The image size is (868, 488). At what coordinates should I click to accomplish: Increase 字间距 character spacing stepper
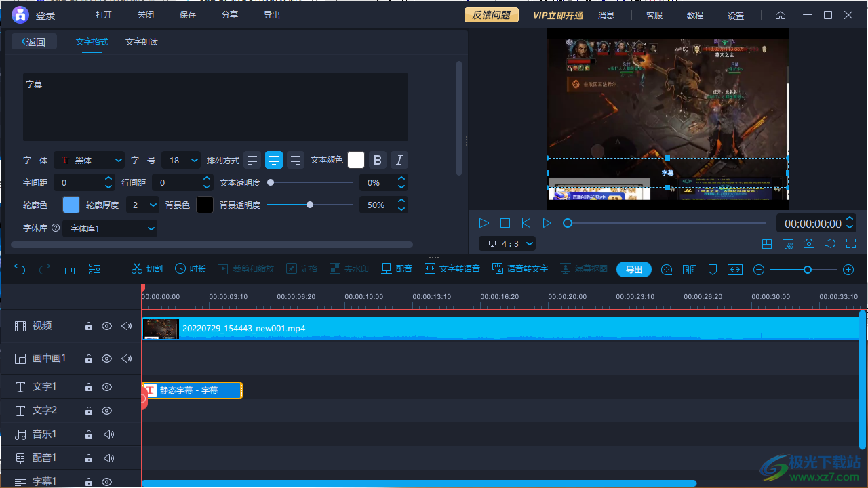109,179
